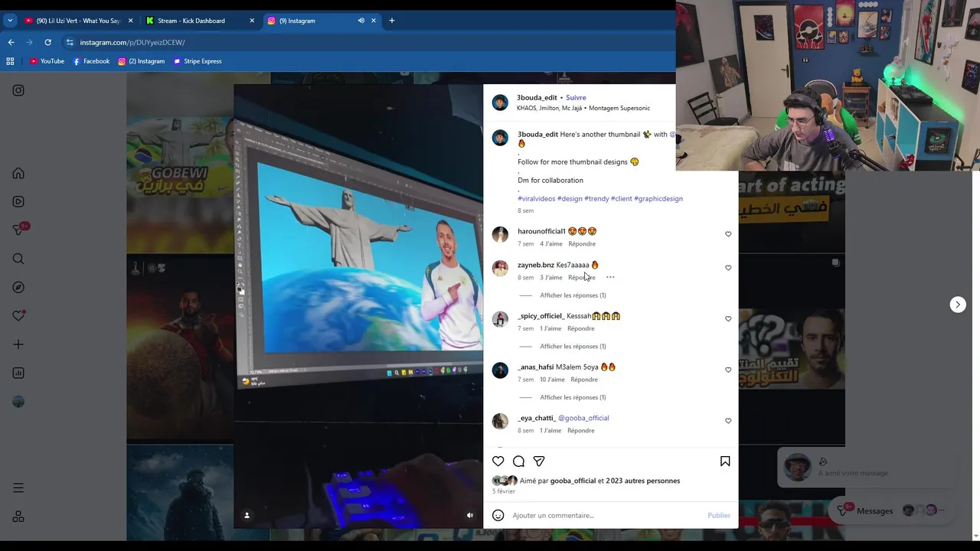Image resolution: width=980 pixels, height=551 pixels.
Task: Open the Dashboard chart icon in the sidebar
Action: pyautogui.click(x=18, y=373)
